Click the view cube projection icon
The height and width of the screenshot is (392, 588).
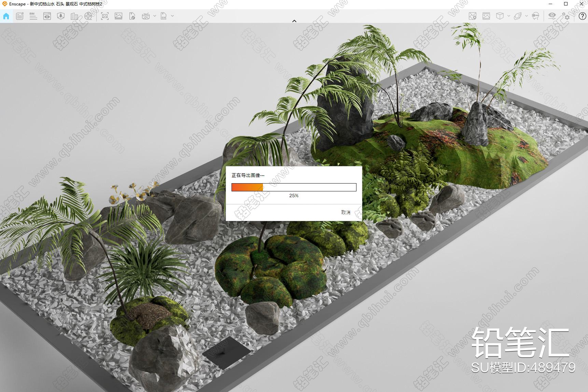pos(500,16)
